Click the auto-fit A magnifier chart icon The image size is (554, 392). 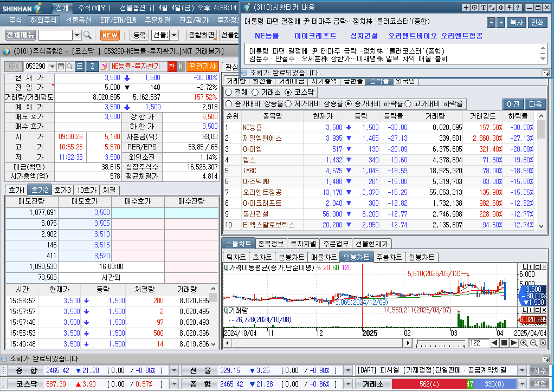(543, 343)
